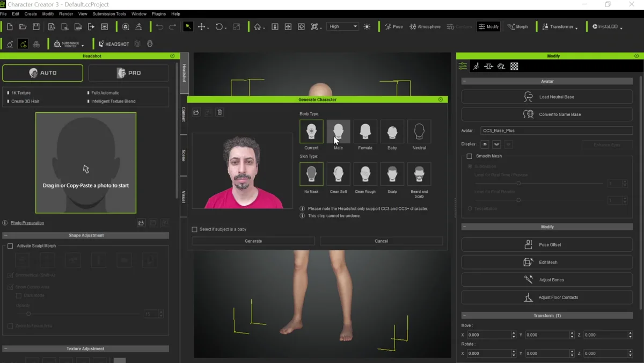Viewport: 644px width, 363px height.
Task: Open the Atmosphere panel
Action: [425, 26]
